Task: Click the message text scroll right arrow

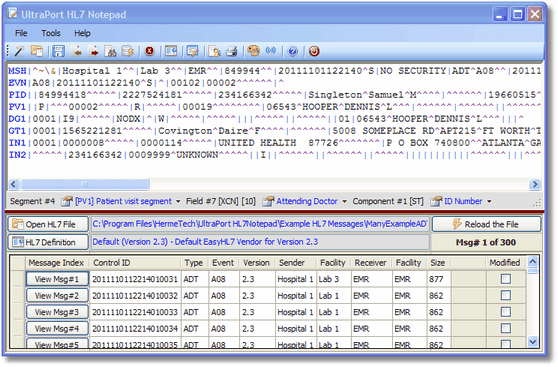Action: tap(535, 184)
